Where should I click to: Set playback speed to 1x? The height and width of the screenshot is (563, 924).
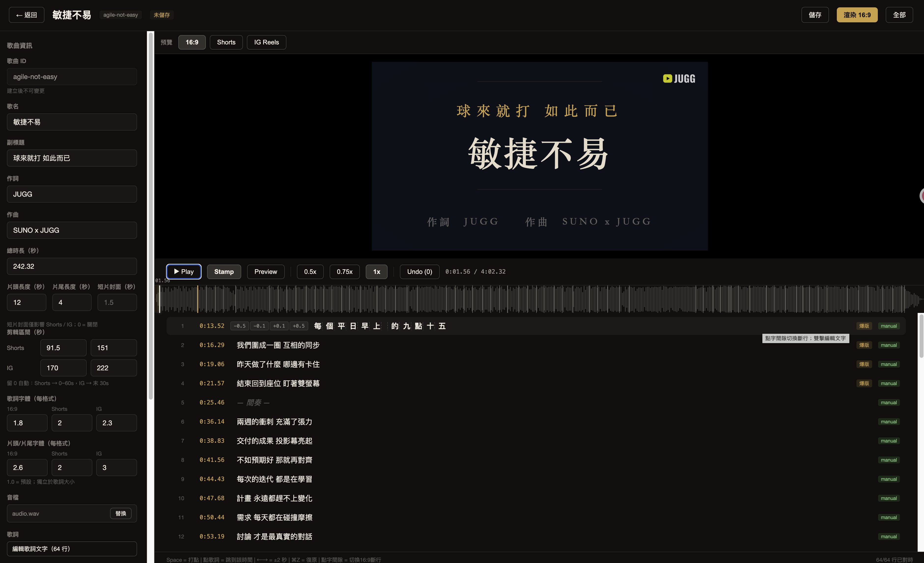click(377, 272)
